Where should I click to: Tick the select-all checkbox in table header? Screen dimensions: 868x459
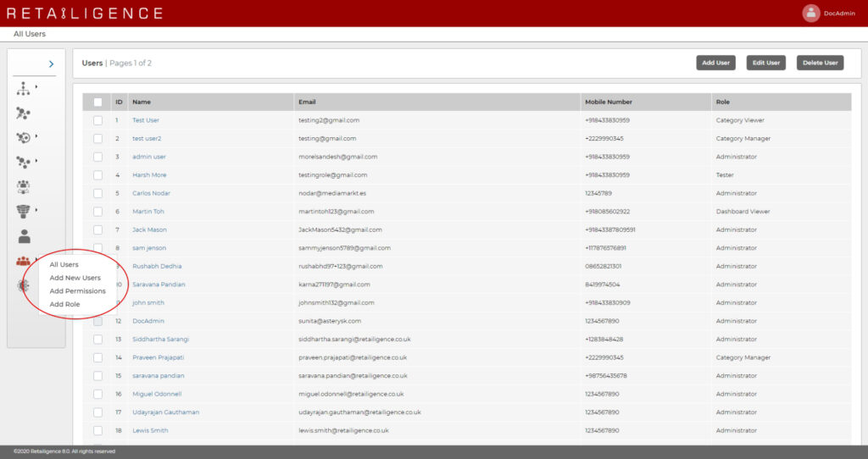[x=97, y=102]
